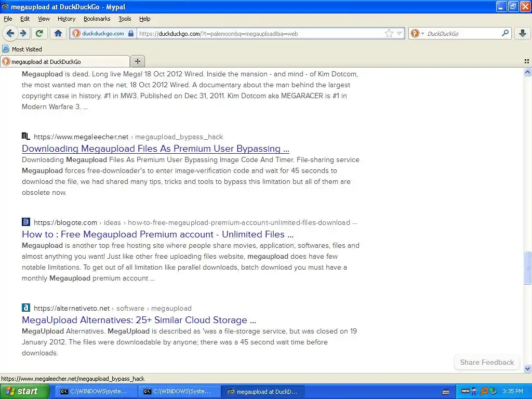Click the magnifier search icon in search box
The width and height of the screenshot is (532, 399).
pos(505,33)
